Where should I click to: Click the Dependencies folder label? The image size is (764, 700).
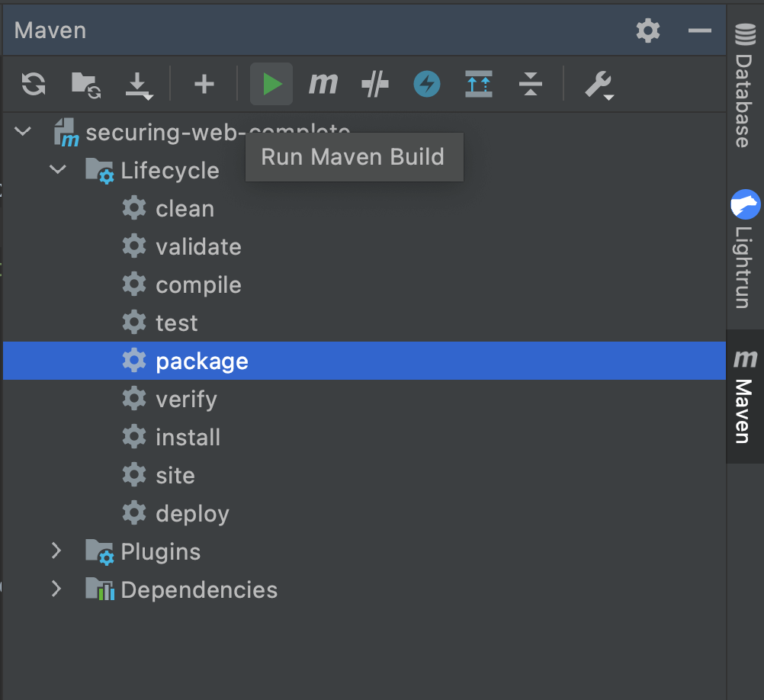(x=199, y=590)
